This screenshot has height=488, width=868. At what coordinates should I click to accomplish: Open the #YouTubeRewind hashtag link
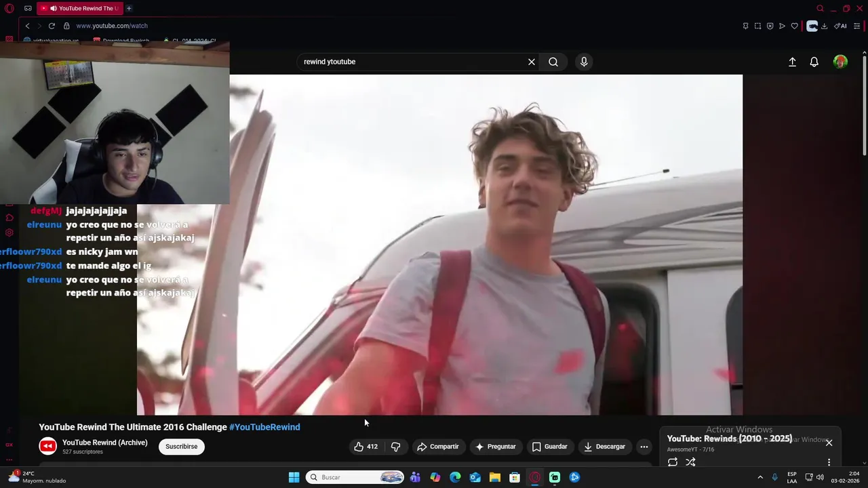point(264,427)
